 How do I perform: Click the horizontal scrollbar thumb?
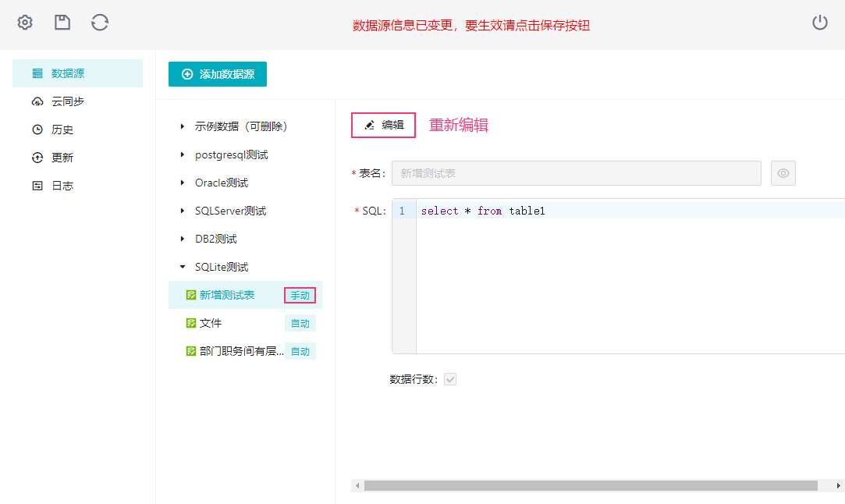[x=591, y=486]
